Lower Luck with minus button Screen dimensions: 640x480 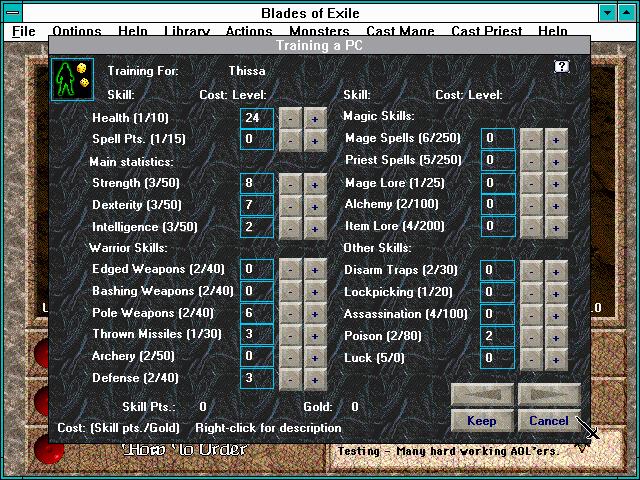(531, 360)
